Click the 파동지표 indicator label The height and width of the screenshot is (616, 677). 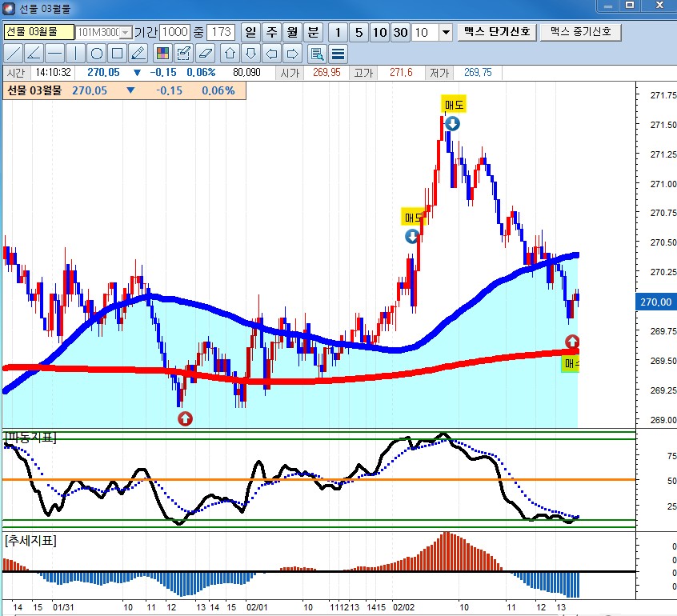pos(31,438)
